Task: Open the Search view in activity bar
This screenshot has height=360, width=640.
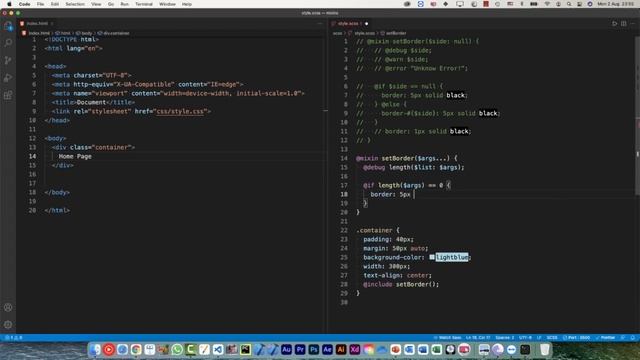Action: tap(8, 43)
